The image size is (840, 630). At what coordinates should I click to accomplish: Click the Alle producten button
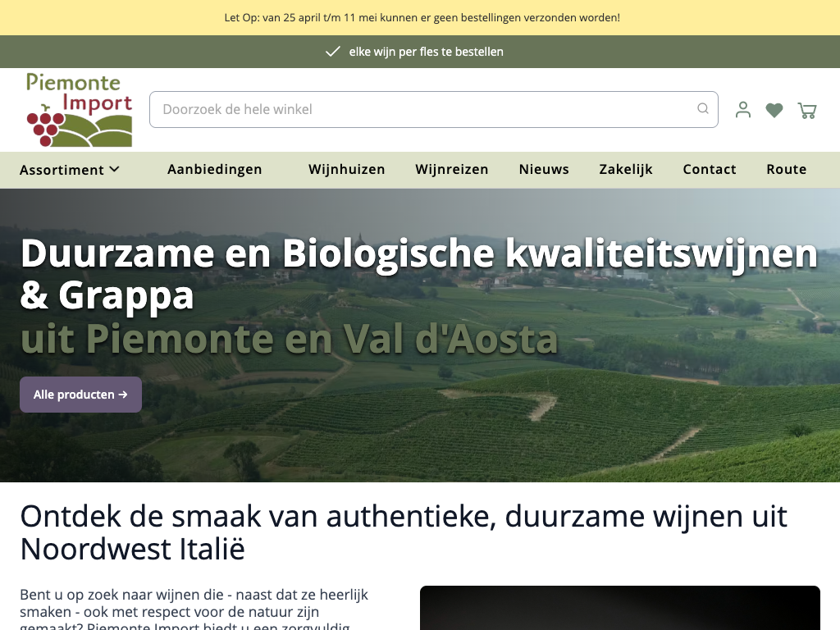pos(80,395)
